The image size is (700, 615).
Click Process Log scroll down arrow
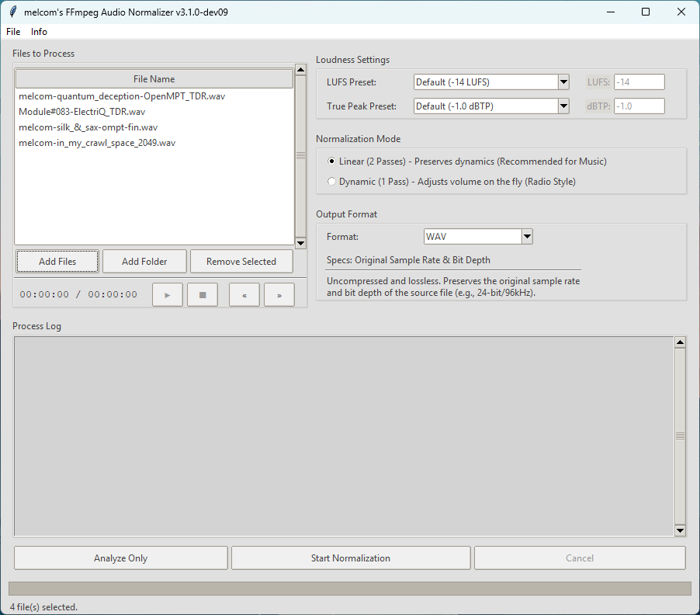[680, 530]
